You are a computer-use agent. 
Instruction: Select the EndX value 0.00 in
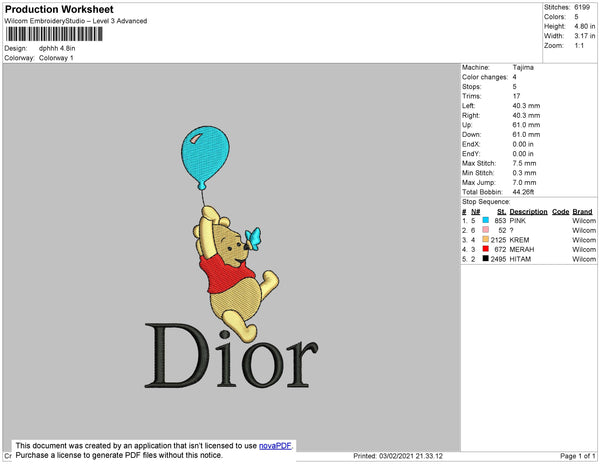pos(523,144)
